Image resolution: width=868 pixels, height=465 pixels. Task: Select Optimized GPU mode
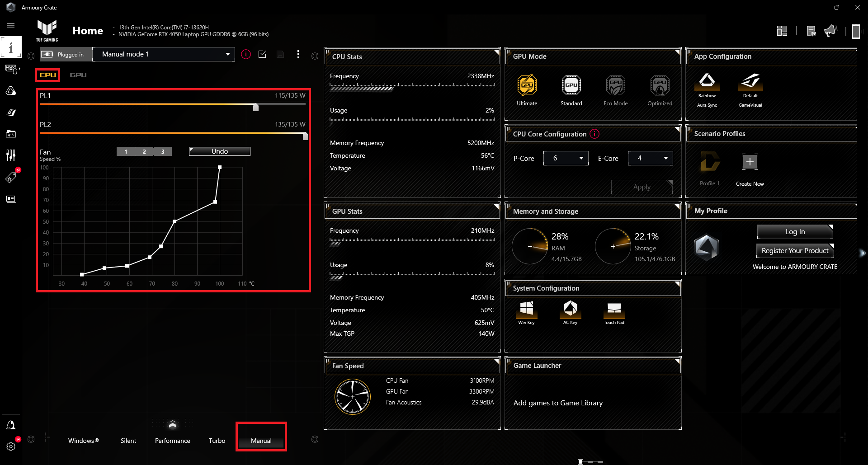pos(660,90)
